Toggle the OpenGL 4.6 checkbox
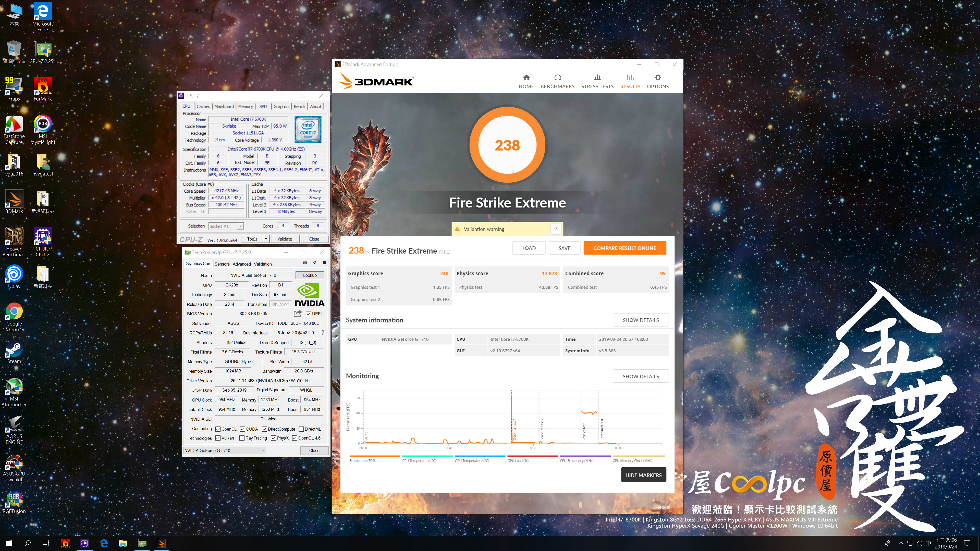Screen dimensions: 980x551 click(295, 438)
